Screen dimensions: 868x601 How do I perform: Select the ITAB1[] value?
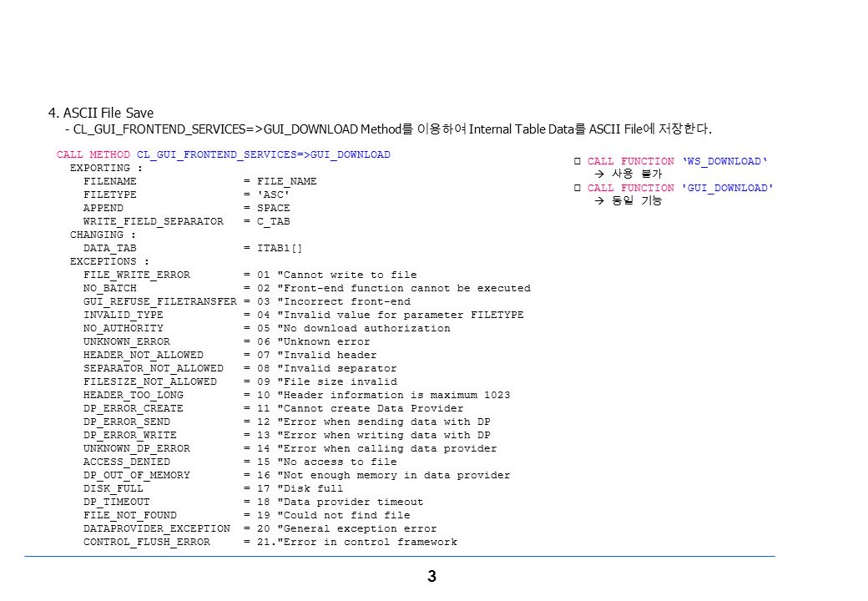(280, 249)
